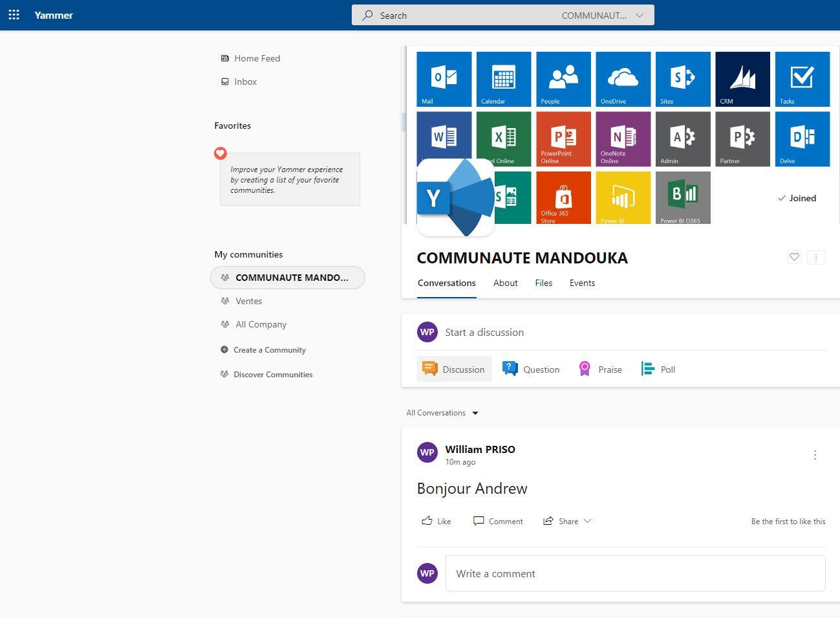Click Write a comment field

click(636, 573)
